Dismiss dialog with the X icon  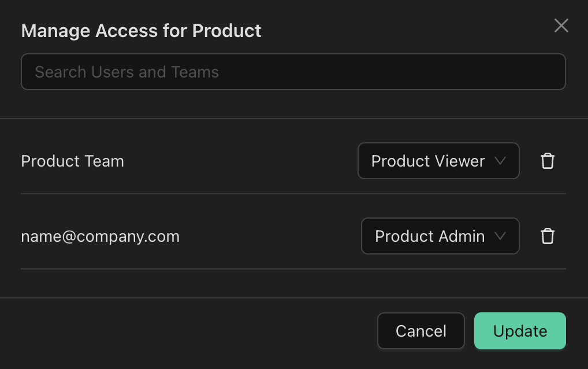(561, 25)
